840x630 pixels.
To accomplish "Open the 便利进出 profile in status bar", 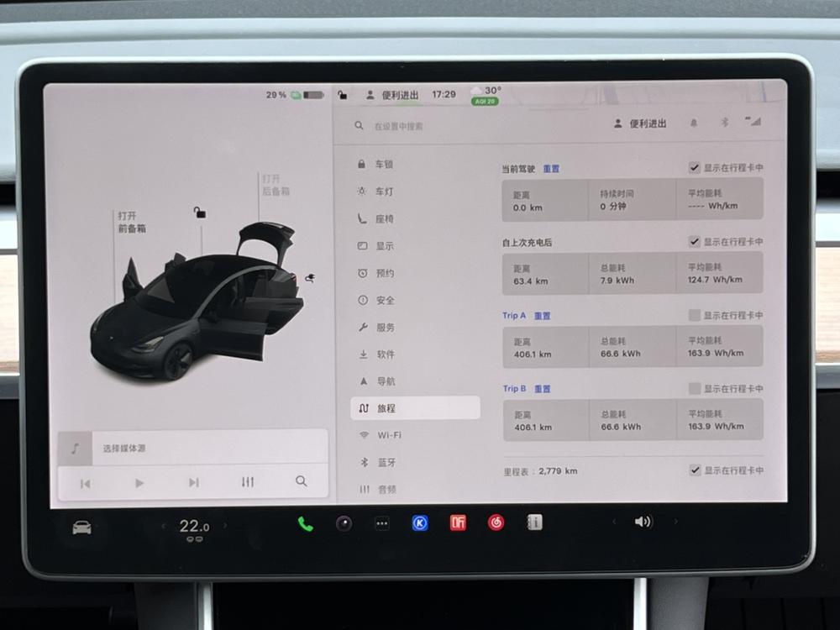I will point(392,95).
